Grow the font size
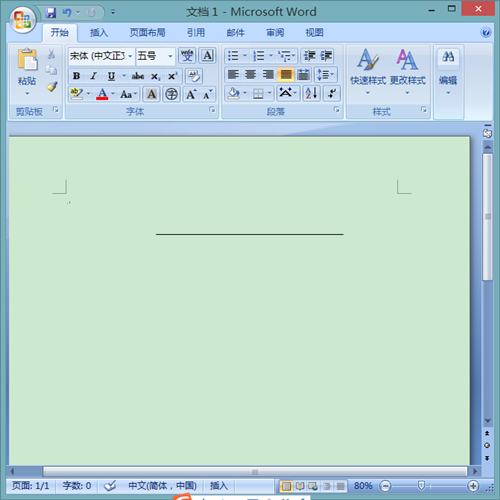This screenshot has width=500, height=500. click(191, 94)
